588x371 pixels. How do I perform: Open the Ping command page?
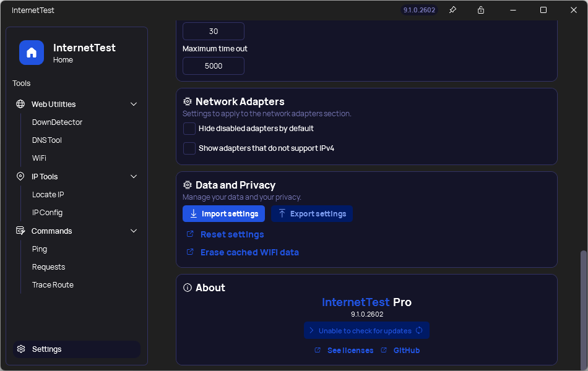coord(40,249)
